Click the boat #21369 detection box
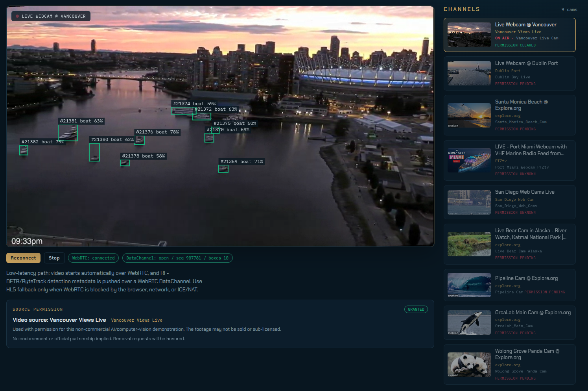Screen dimensions: 588x391 coord(223,169)
